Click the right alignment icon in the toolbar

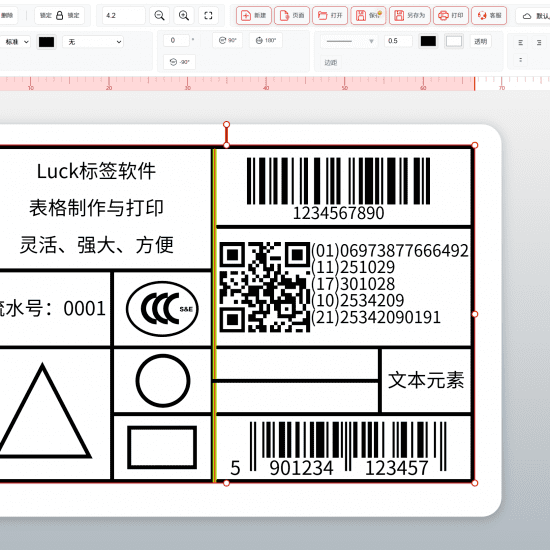click(539, 42)
